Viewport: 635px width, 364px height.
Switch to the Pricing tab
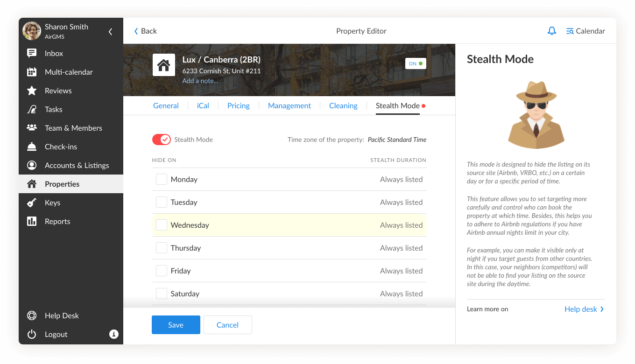click(238, 105)
